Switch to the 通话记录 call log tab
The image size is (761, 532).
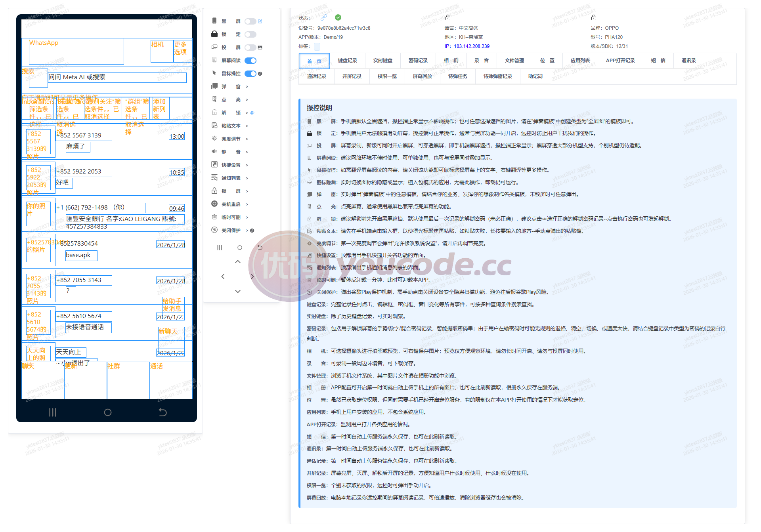pos(317,76)
